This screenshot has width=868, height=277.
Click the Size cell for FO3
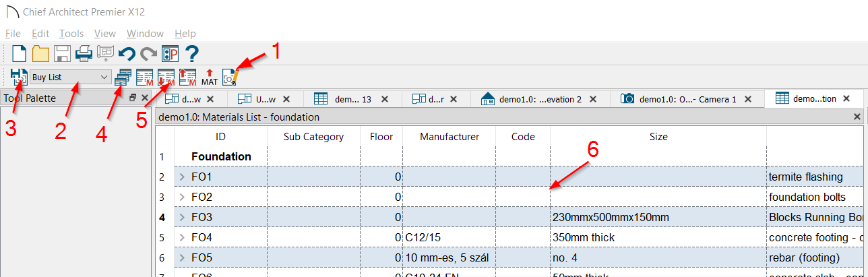click(658, 217)
